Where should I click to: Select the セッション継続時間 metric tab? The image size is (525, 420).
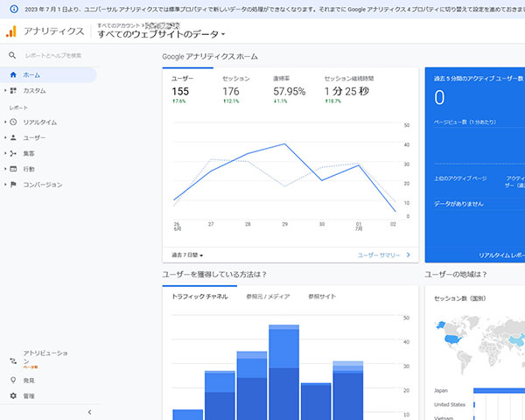pos(349,90)
